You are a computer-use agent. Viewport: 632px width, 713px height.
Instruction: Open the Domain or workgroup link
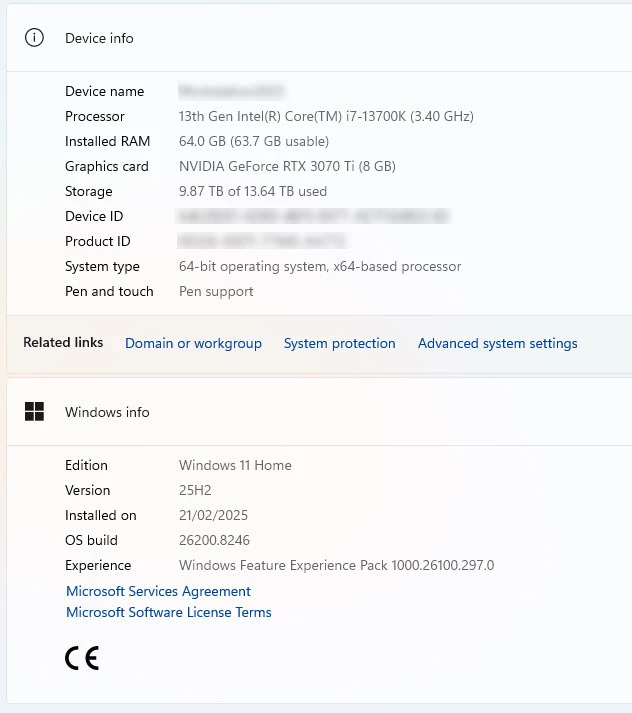tap(193, 343)
